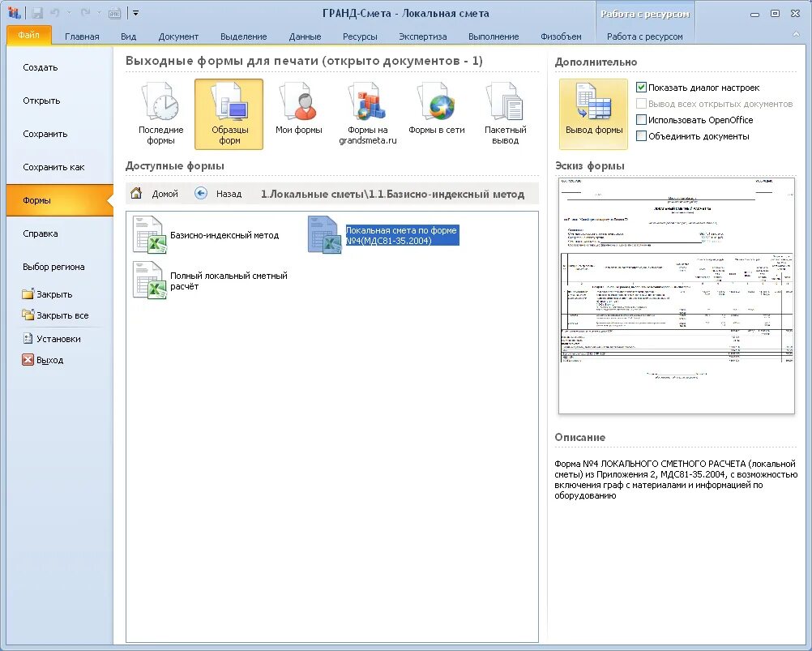This screenshot has width=812, height=651.
Task: Click the Домой house icon
Action: coord(136,193)
